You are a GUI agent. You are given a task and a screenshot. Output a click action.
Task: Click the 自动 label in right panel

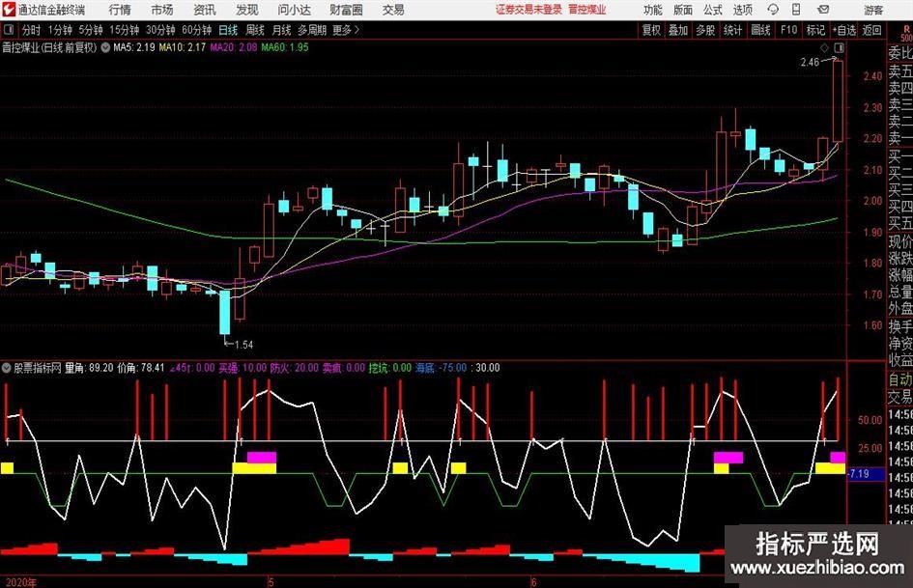point(900,379)
